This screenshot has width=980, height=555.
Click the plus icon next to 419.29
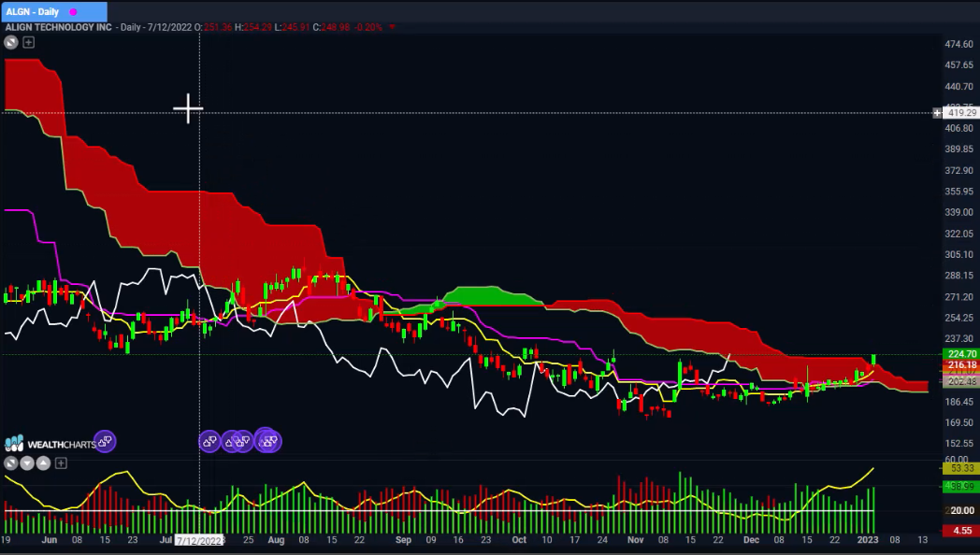point(937,113)
